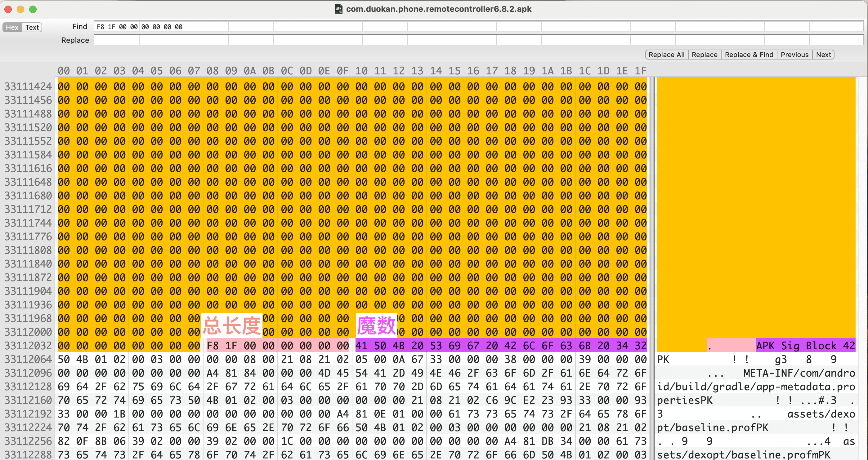Click the pink 总长度 annotation label
This screenshot has height=460, width=868.
(232, 326)
